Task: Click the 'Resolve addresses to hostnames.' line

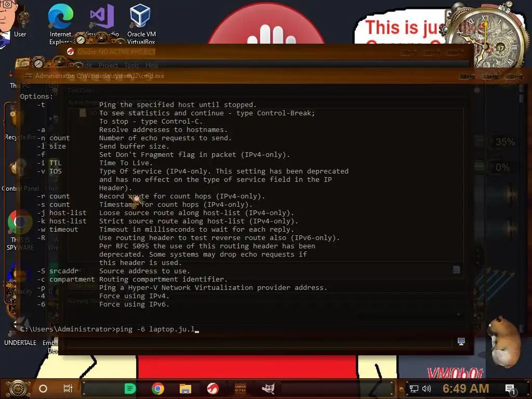Action: (163, 129)
